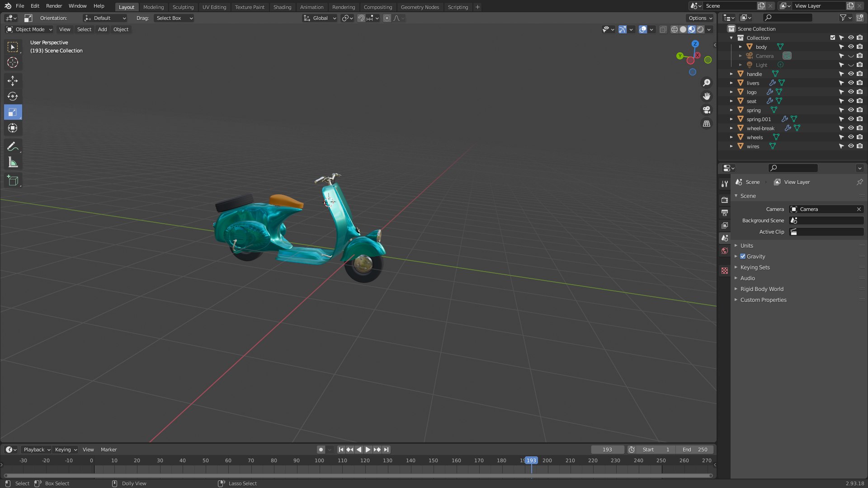The image size is (868, 488).
Task: Click the Marker menu in timeline
Action: (108, 450)
